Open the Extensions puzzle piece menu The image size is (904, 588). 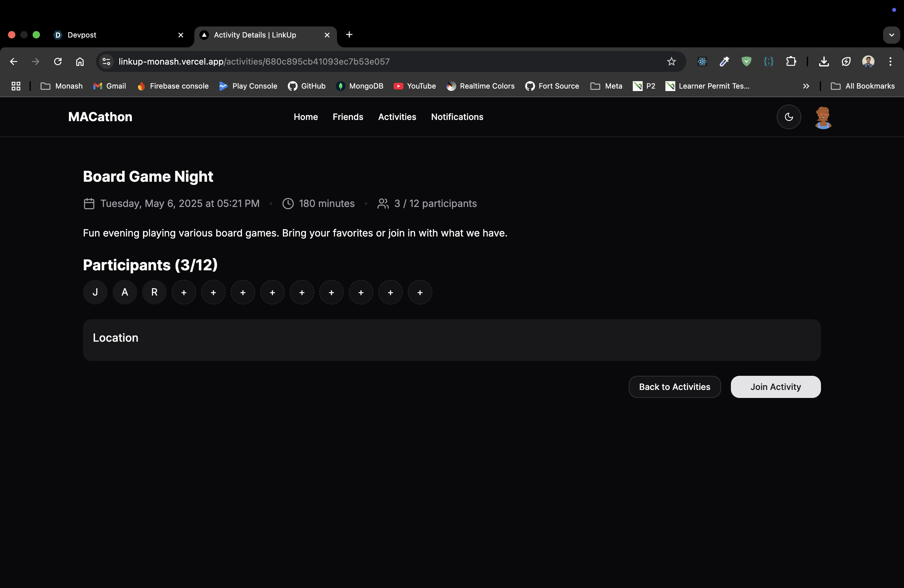[791, 62]
